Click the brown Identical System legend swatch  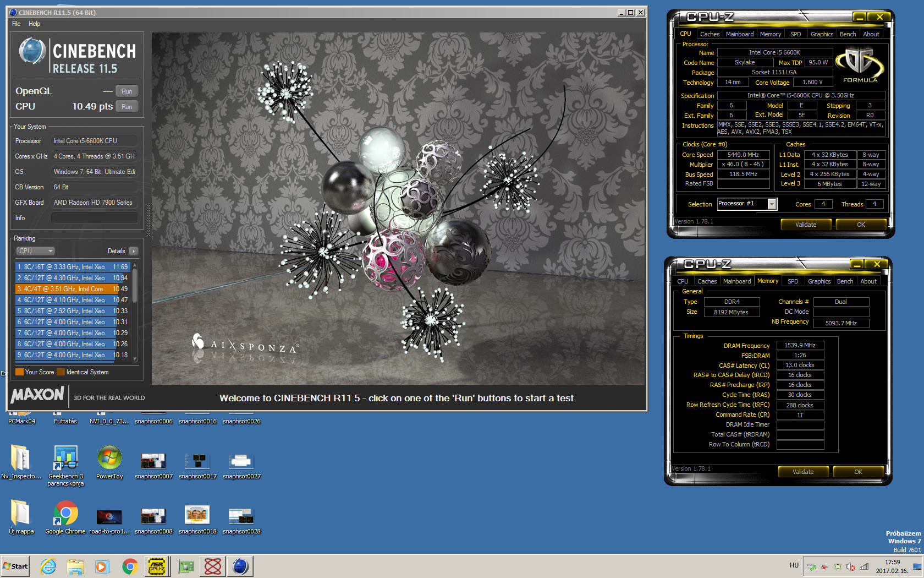[x=61, y=372]
